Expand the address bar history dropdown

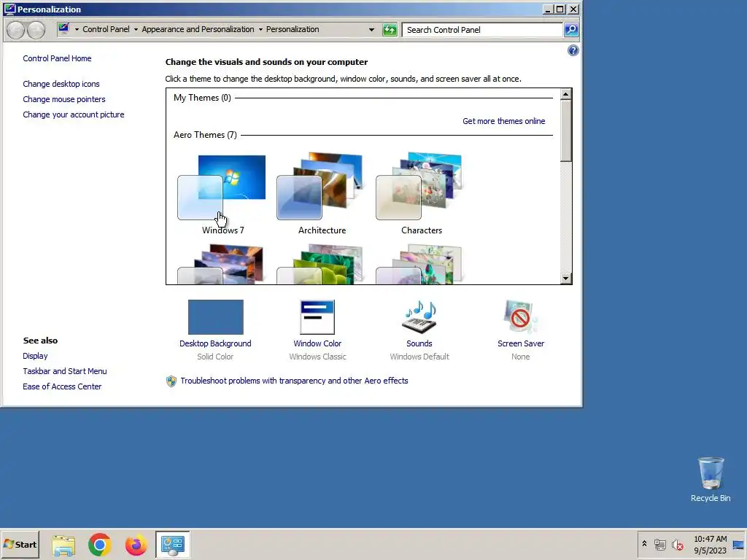point(371,29)
